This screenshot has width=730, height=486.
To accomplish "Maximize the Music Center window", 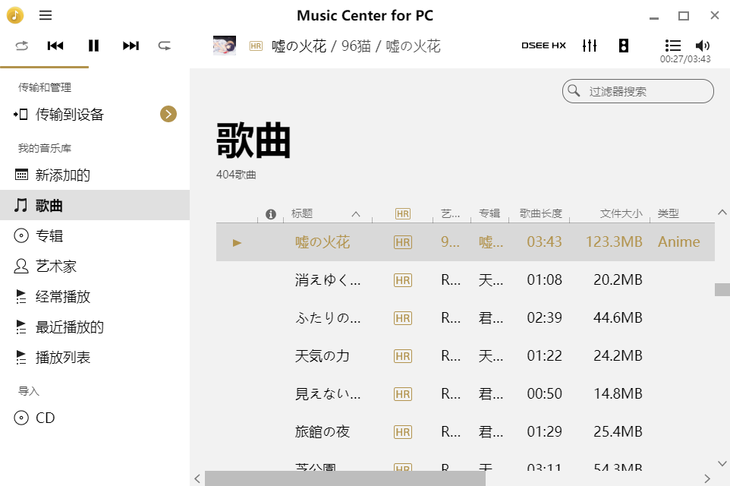I will pos(683,16).
